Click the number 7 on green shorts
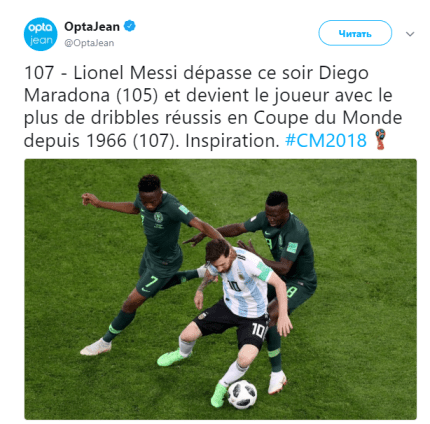Viewport: 430px width, 424px height. 151,282
